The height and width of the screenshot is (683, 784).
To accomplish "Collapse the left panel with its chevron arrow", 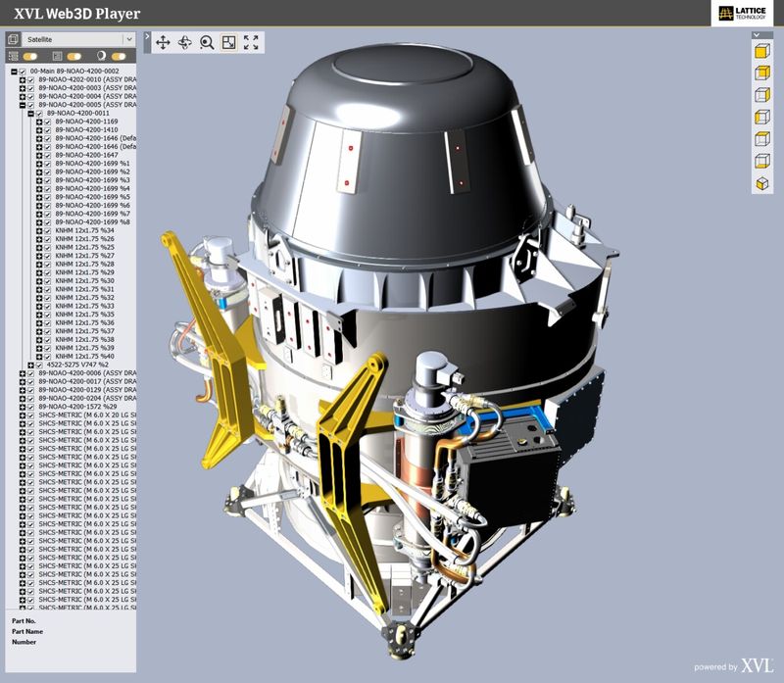I will click(x=148, y=36).
